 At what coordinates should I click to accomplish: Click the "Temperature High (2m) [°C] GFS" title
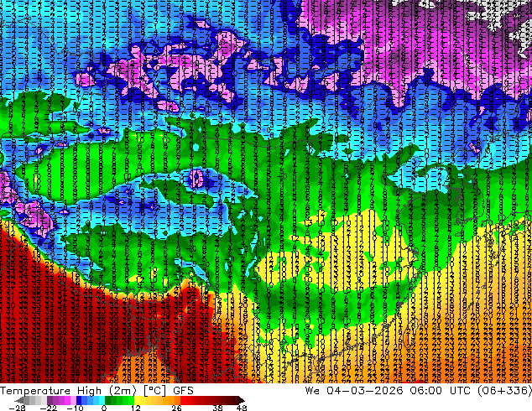[96, 391]
